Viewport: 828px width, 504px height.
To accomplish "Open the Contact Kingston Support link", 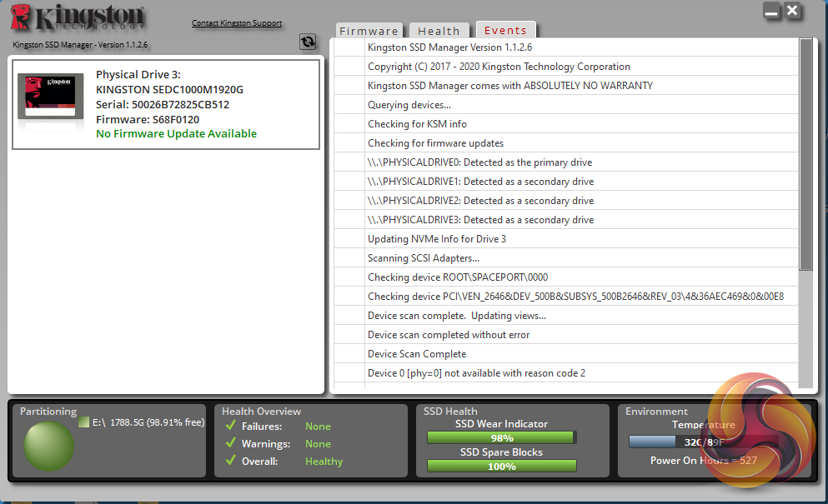I will 237,23.
